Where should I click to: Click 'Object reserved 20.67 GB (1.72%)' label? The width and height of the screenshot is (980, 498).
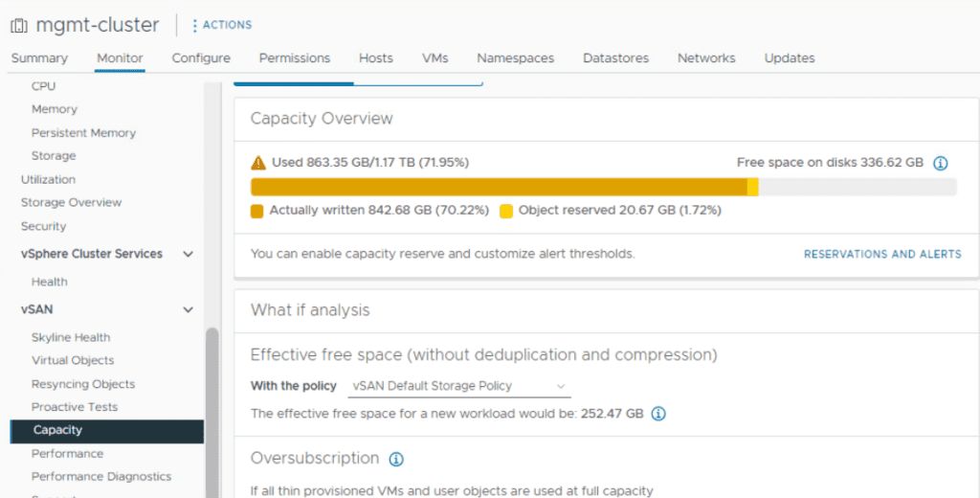pos(619,211)
